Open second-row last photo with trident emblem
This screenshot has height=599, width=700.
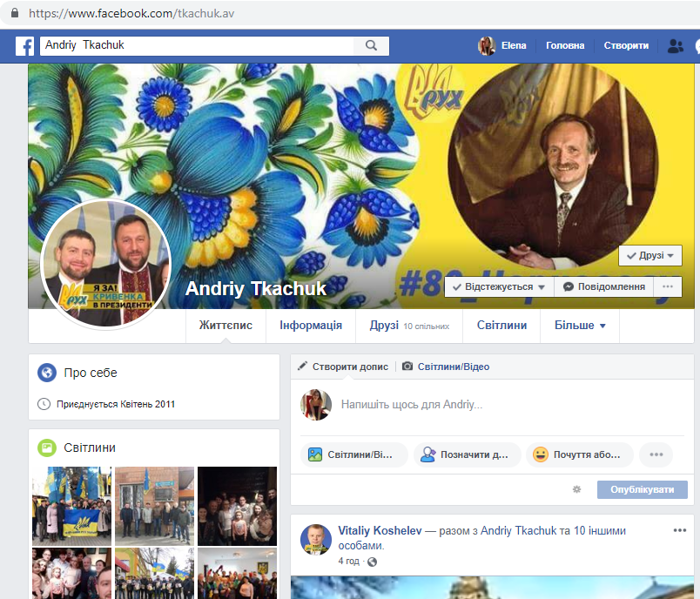click(237, 574)
